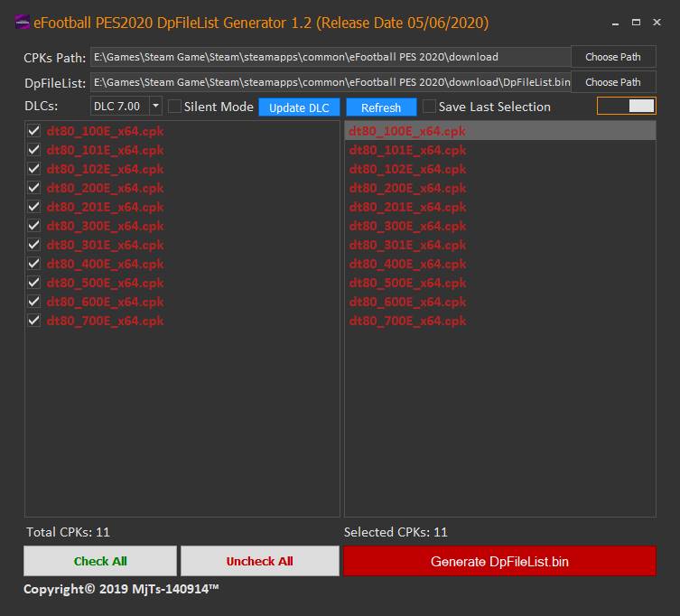
Task: Uncheck dt80_200E_x64.cpk in the left list
Action: (x=33, y=187)
